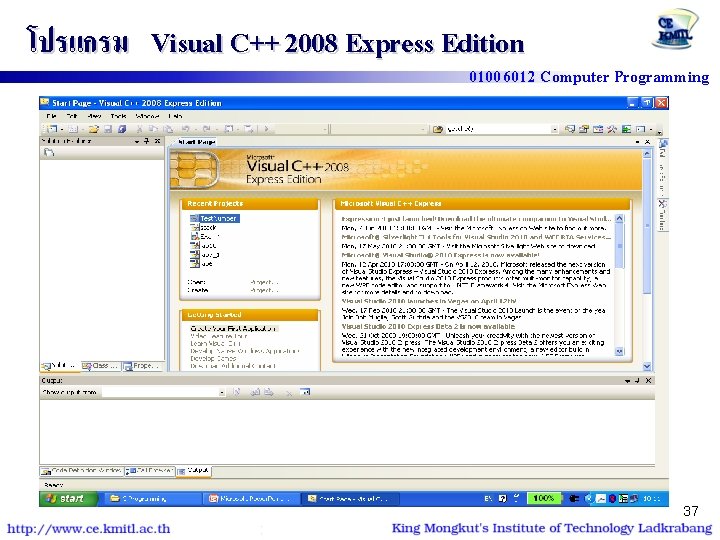Click in the Find search combo input field
The height and width of the screenshot is (540, 720).
497,129
